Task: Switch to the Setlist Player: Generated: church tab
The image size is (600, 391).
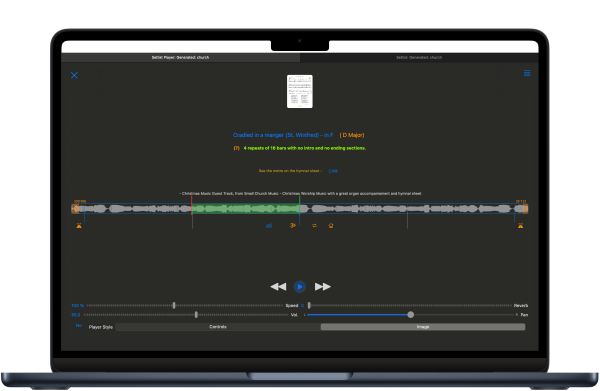Action: point(181,57)
